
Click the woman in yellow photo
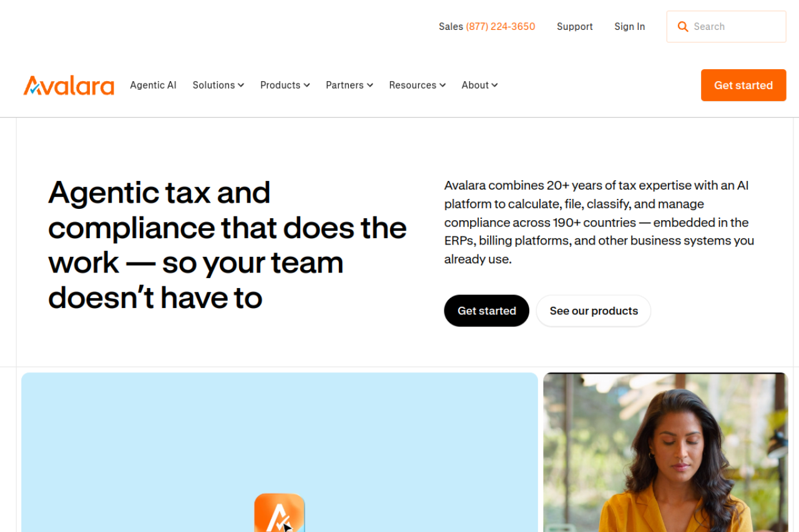click(665, 452)
